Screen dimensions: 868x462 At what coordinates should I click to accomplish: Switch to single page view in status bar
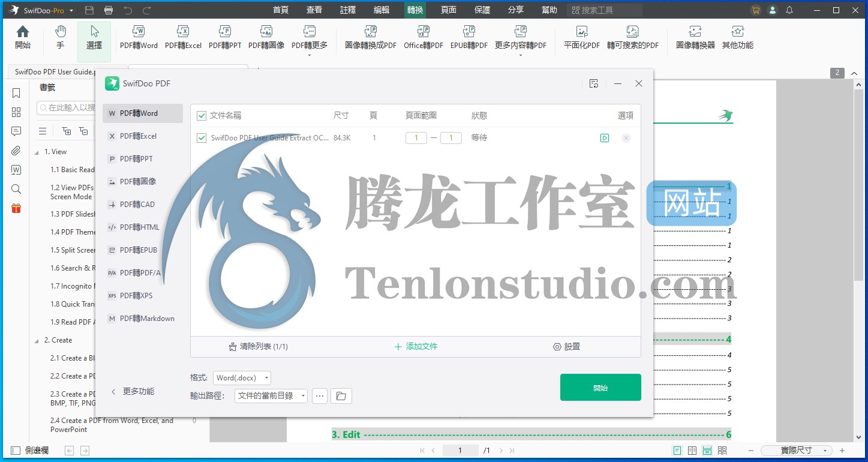677,450
